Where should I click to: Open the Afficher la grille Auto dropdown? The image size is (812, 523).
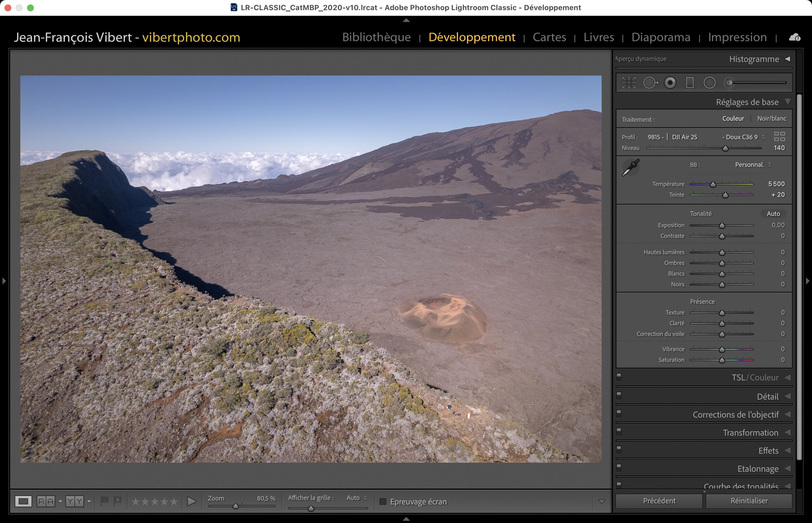(x=356, y=498)
